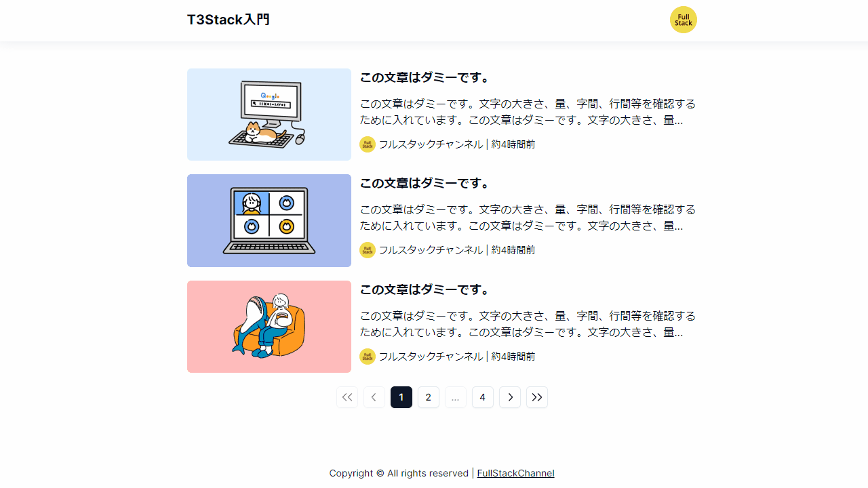Click the pagination ellipsis button

tap(456, 397)
